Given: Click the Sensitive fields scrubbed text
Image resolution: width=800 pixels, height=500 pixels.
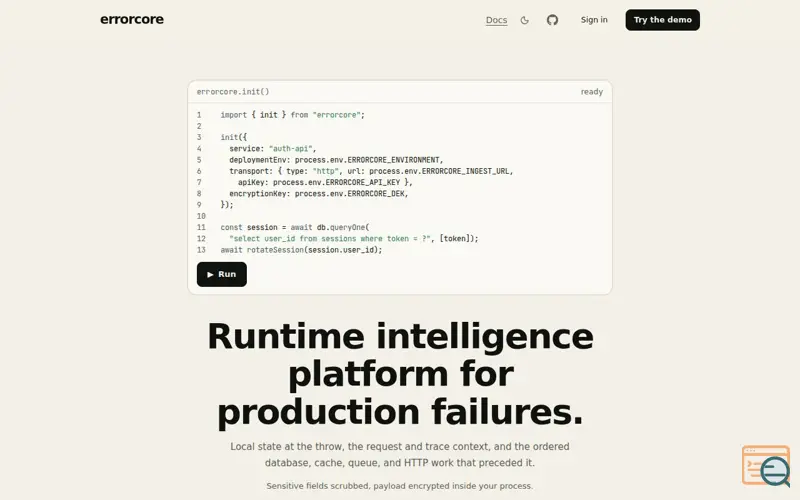Looking at the screenshot, I should click(x=399, y=486).
